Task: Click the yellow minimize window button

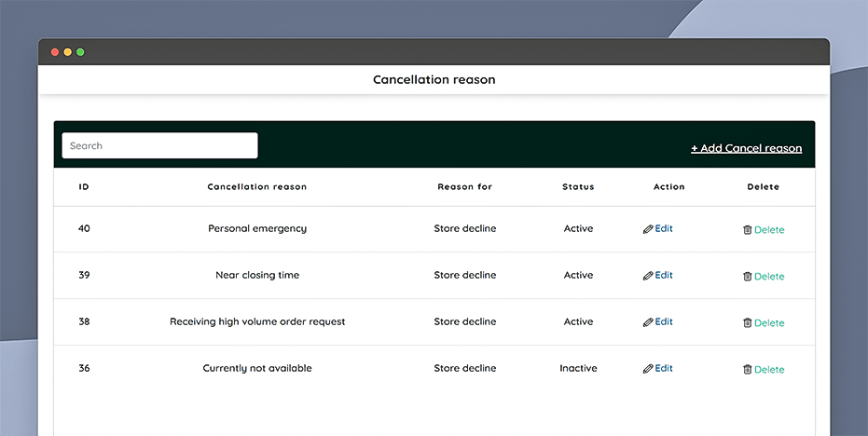Action: tap(67, 52)
